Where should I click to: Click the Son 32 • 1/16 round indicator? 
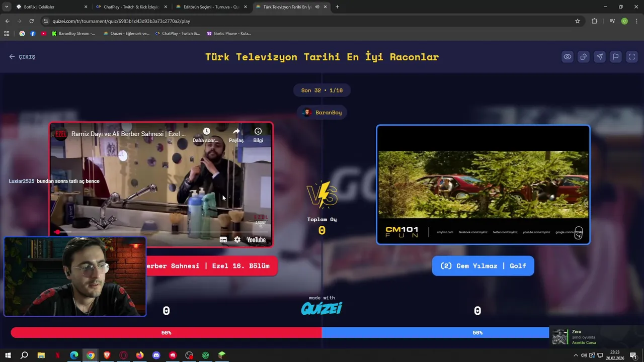click(322, 90)
